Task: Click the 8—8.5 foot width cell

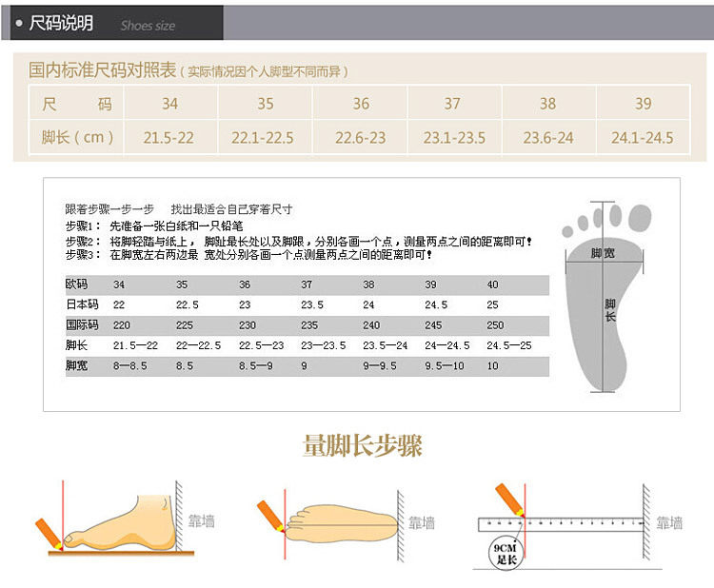Action: (x=129, y=366)
